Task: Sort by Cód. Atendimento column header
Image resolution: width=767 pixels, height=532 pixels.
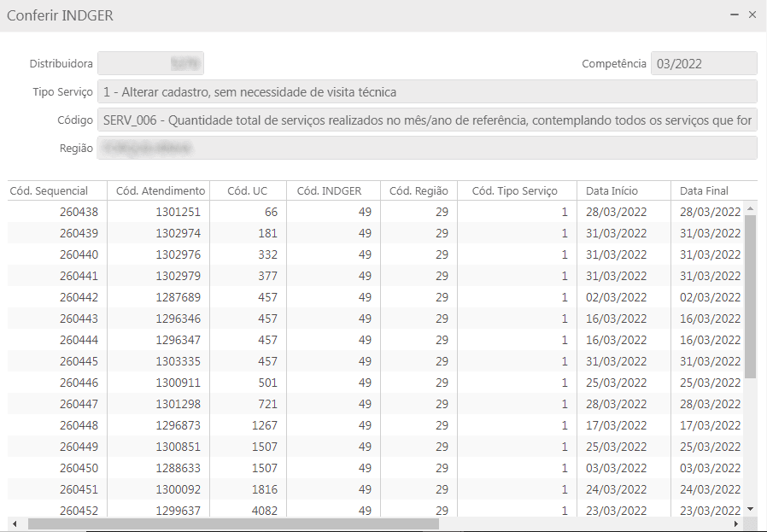Action: 160,191
